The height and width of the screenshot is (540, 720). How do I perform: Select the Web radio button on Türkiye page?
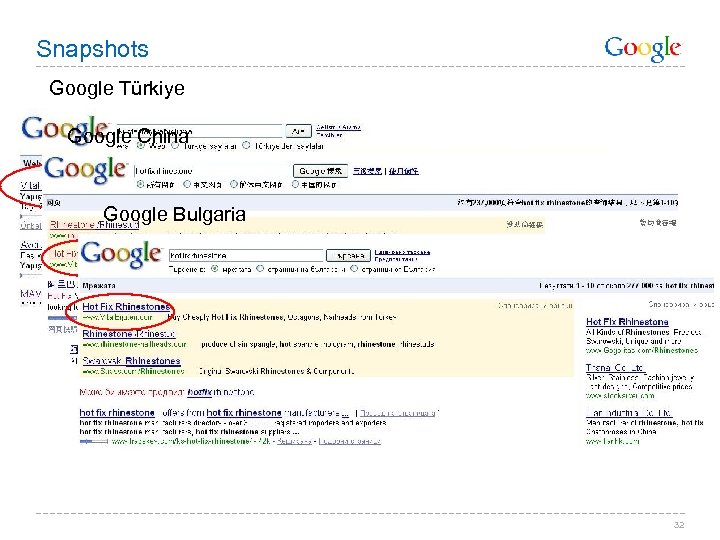(141, 146)
